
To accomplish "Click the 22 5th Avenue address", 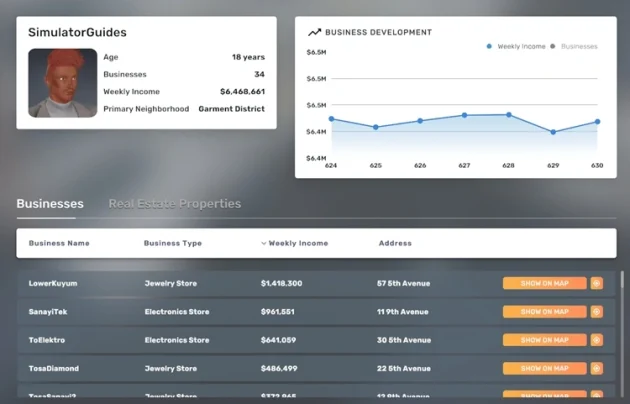I will 404,369.
